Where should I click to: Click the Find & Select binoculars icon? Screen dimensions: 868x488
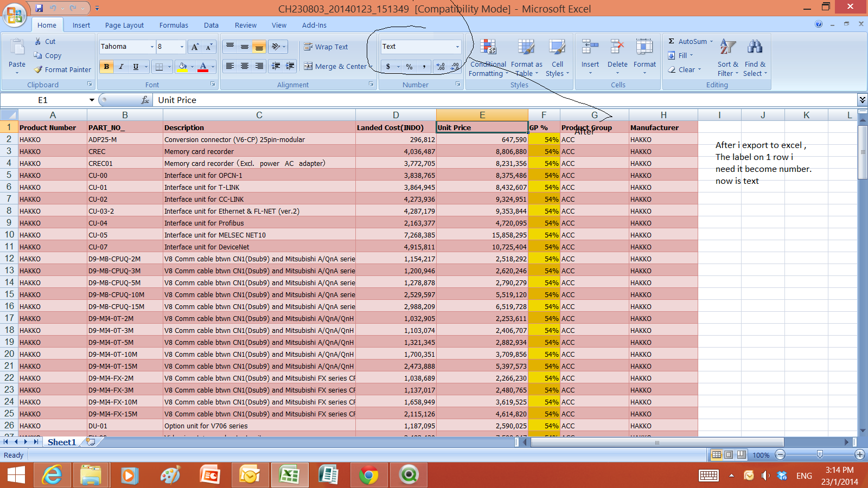coord(755,48)
